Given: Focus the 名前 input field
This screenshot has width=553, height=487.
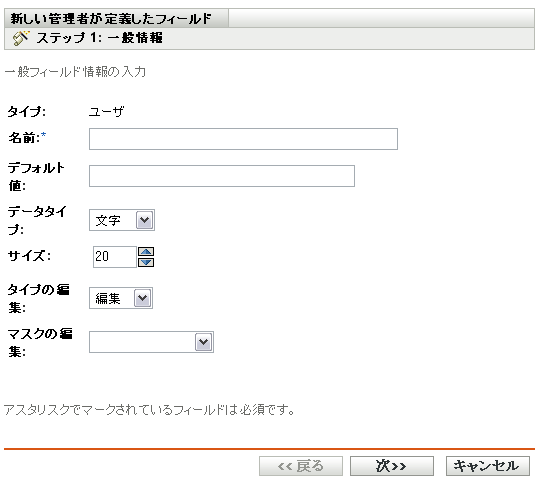Looking at the screenshot, I should 243,139.
